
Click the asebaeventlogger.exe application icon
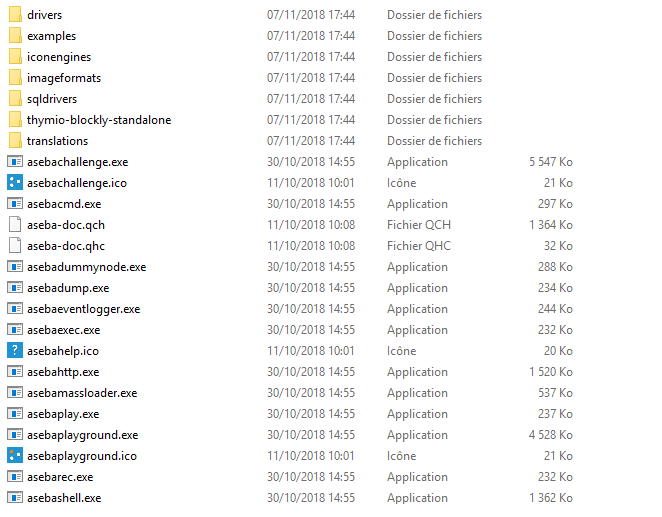click(15, 309)
